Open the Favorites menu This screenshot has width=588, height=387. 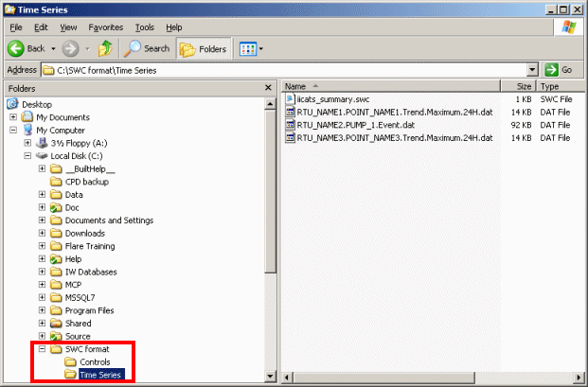tap(106, 27)
